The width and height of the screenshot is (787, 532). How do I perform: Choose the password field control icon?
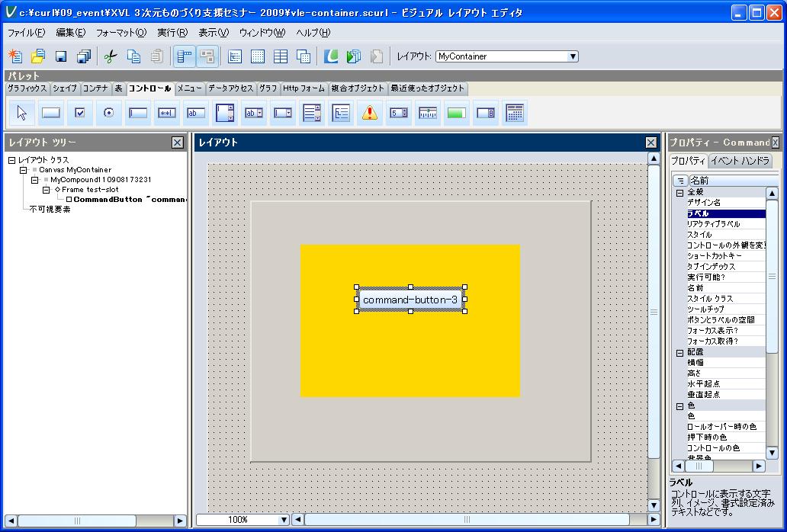coord(167,113)
